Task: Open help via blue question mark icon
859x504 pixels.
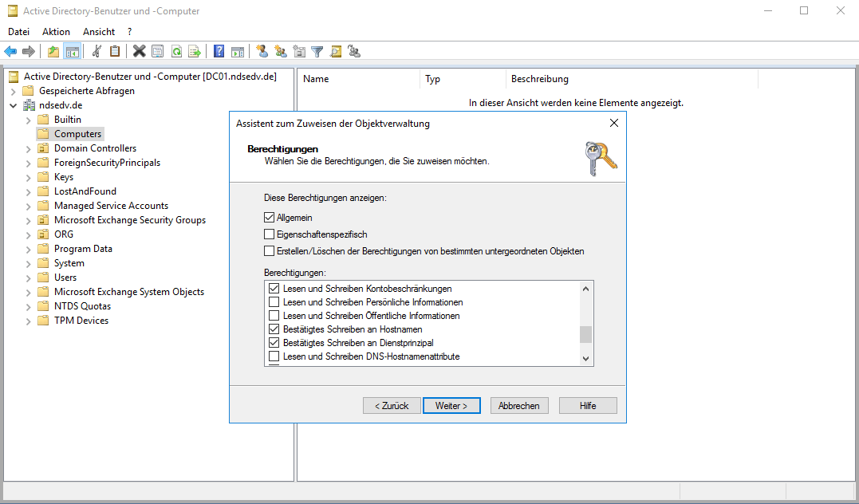Action: pyautogui.click(x=219, y=52)
